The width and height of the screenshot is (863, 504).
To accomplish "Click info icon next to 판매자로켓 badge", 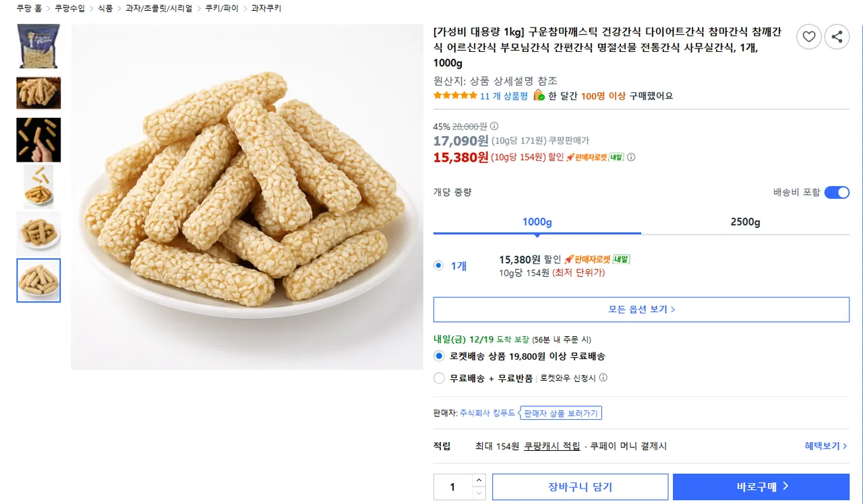I will [631, 157].
